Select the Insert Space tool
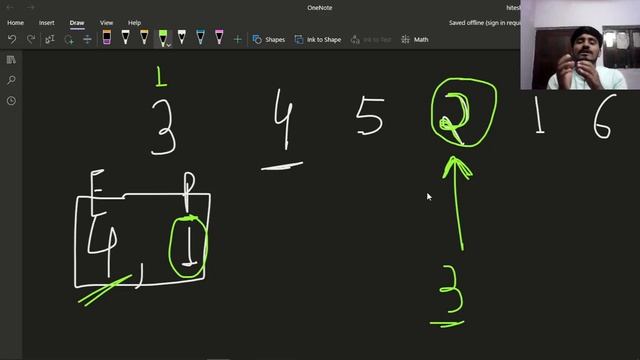Image resolution: width=640 pixels, height=360 pixels. (x=87, y=39)
